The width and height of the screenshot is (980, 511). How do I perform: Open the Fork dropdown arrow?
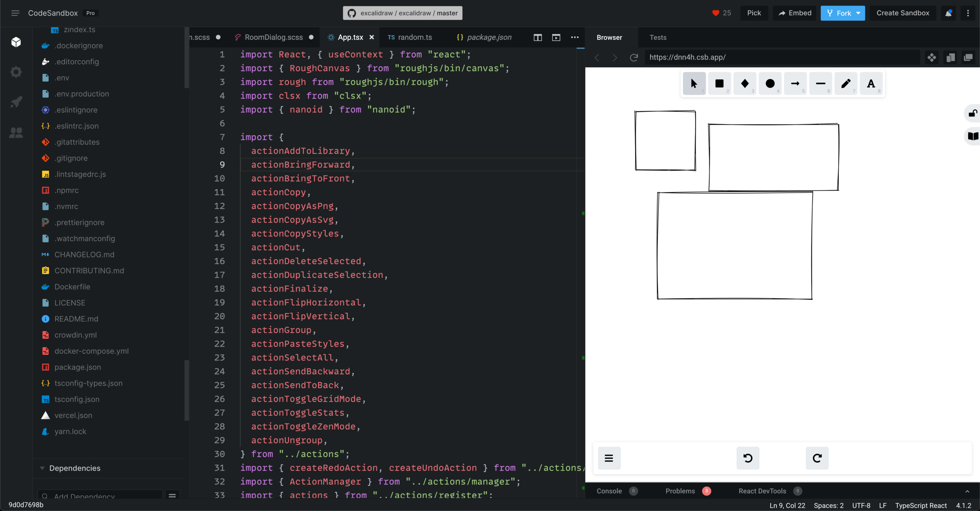tap(858, 13)
